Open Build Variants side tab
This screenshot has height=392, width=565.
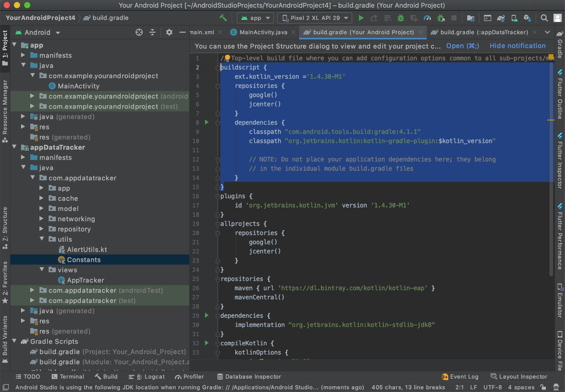click(x=5, y=340)
